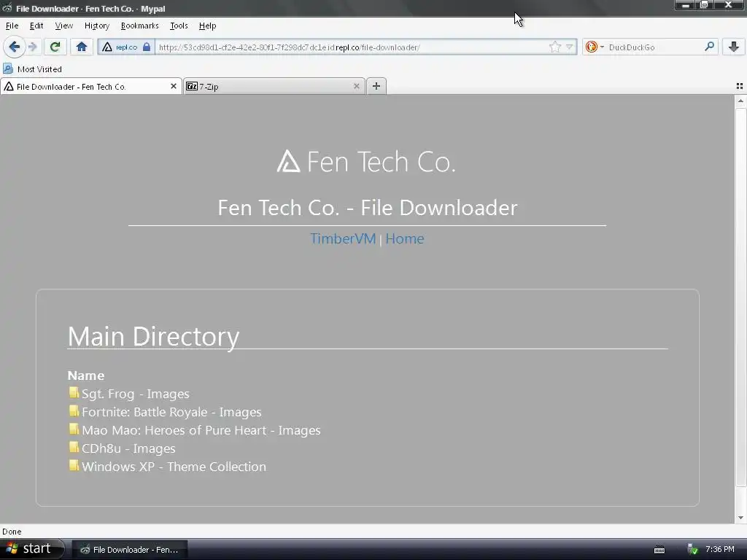Open the Help menu
The image size is (747, 560).
point(207,26)
